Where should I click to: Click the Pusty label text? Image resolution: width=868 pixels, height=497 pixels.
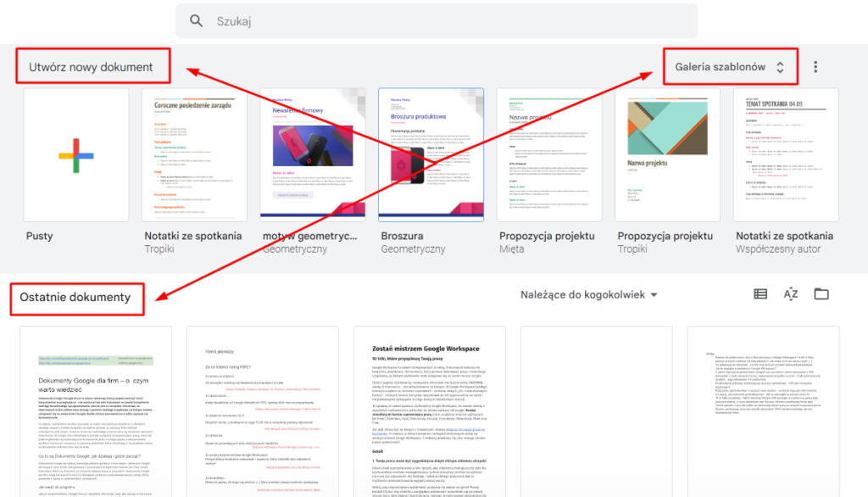pyautogui.click(x=39, y=236)
